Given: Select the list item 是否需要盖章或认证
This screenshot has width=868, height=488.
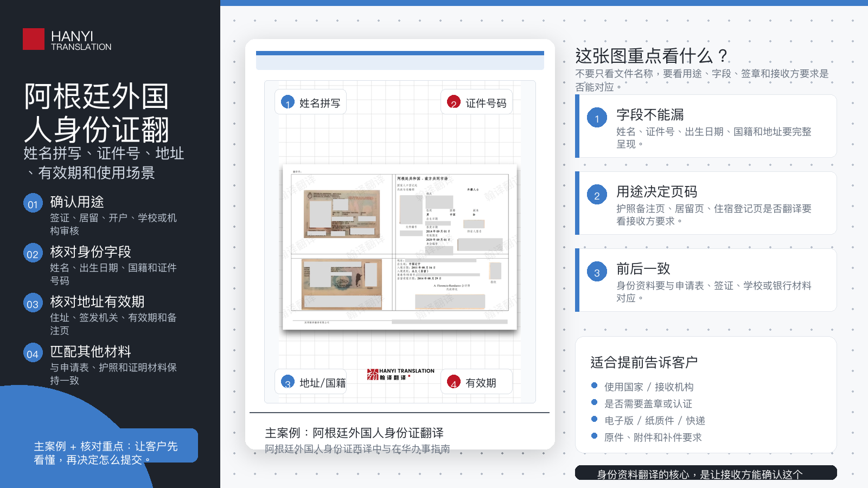Looking at the screenshot, I should tap(648, 403).
